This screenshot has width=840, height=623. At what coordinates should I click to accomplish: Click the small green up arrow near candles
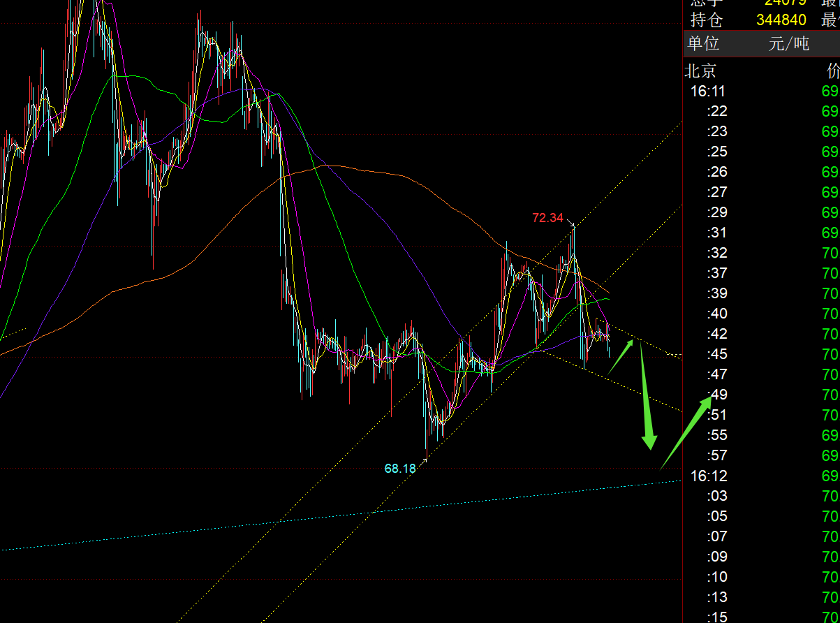click(621, 356)
